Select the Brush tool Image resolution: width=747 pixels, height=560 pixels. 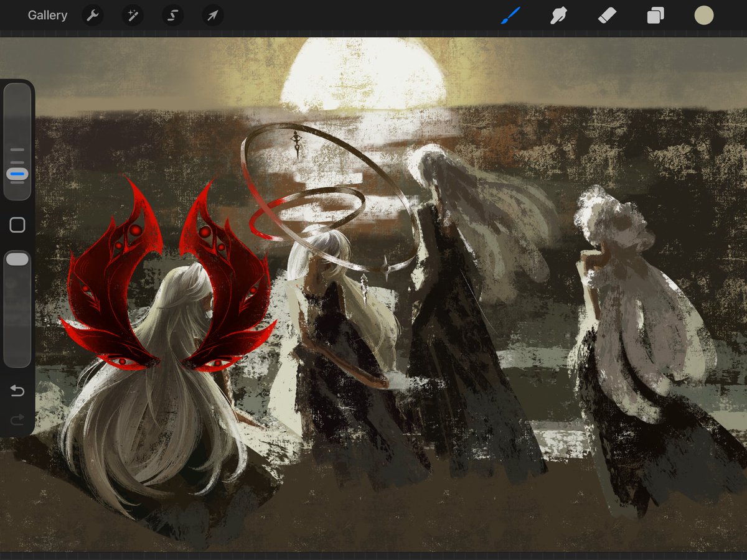click(510, 16)
